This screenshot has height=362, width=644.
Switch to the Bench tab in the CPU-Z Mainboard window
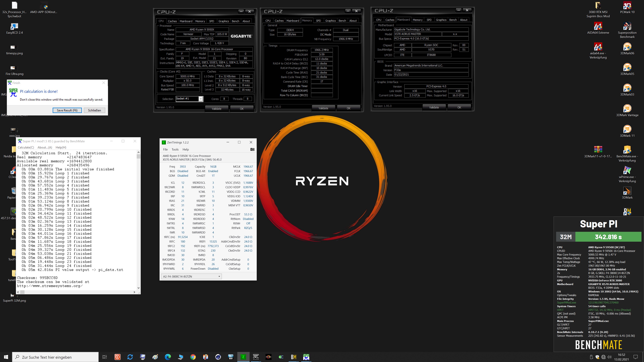coord(453,20)
